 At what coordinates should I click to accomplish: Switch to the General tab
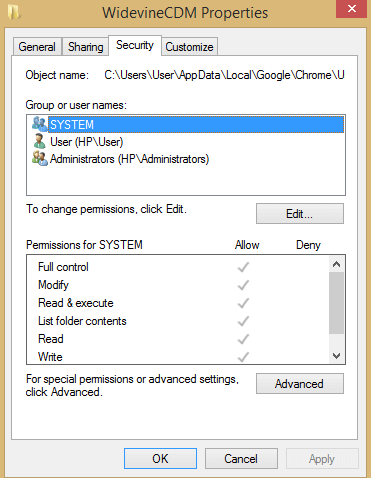click(x=37, y=47)
